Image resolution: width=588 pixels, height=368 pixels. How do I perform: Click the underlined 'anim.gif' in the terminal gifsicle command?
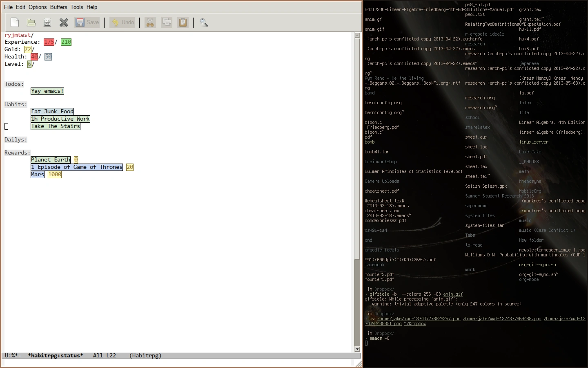(453, 294)
